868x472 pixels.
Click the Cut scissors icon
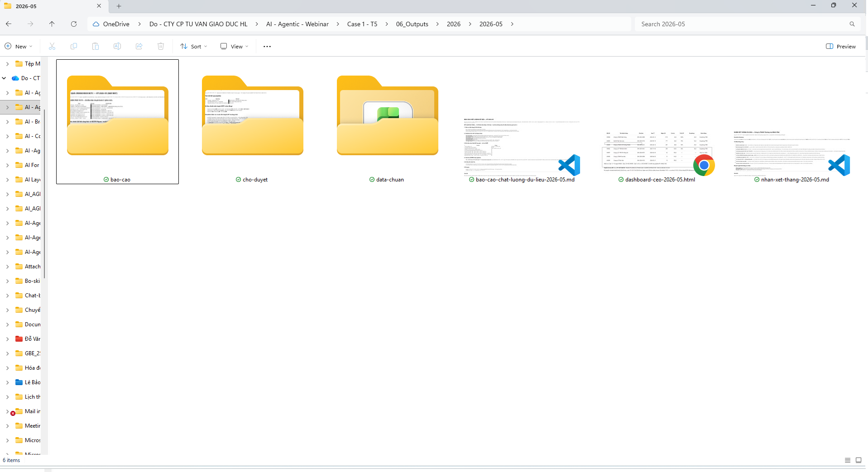point(52,46)
